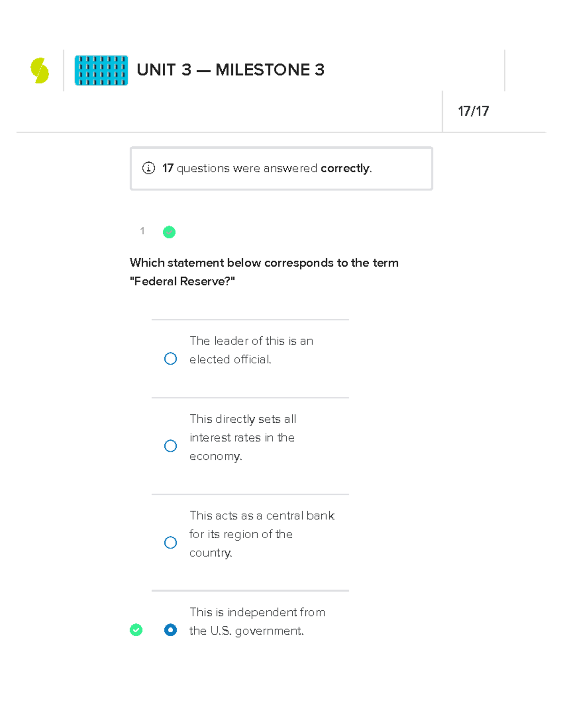Click the info icon beside 17 questions
This screenshot has width=563, height=728.
coord(148,168)
